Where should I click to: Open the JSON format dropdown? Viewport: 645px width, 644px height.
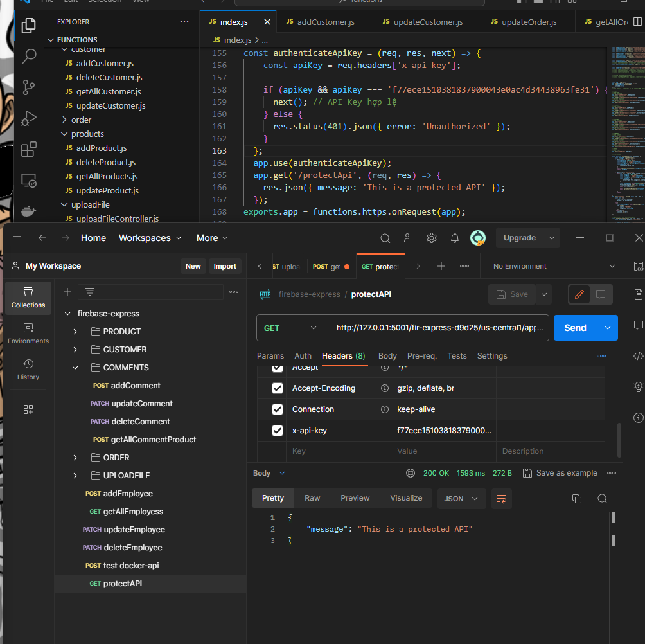461,499
